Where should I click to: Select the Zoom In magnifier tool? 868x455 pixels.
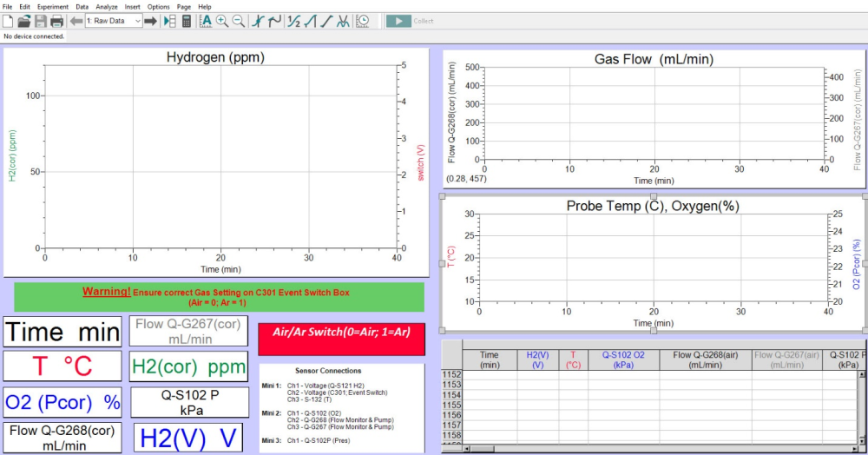[222, 21]
